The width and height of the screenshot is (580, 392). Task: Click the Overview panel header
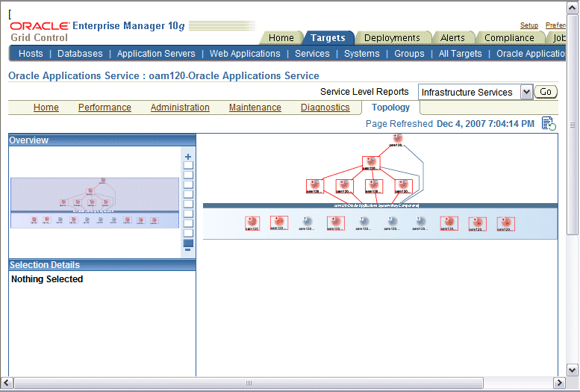pos(102,140)
